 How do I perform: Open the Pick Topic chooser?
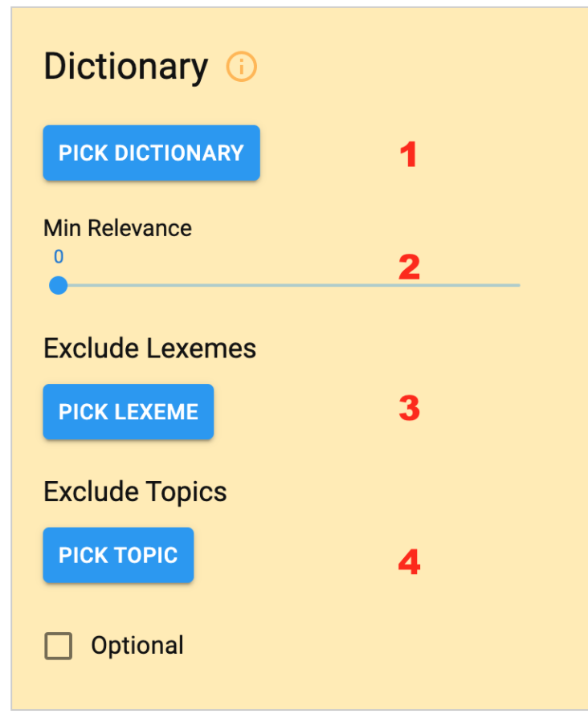click(x=118, y=555)
